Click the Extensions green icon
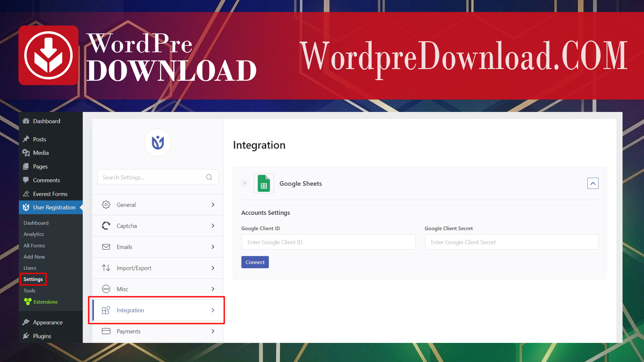 point(28,302)
